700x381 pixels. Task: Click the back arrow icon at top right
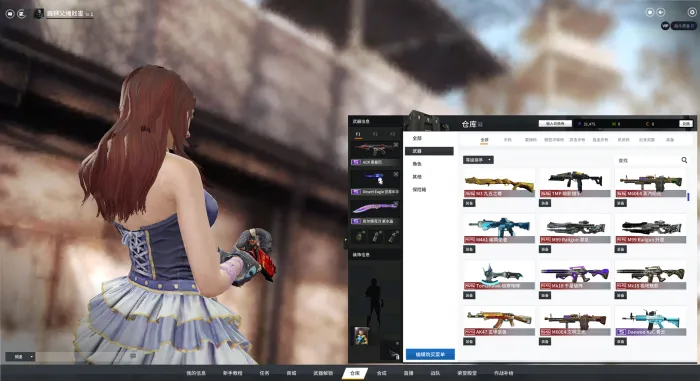pyautogui.click(x=661, y=13)
